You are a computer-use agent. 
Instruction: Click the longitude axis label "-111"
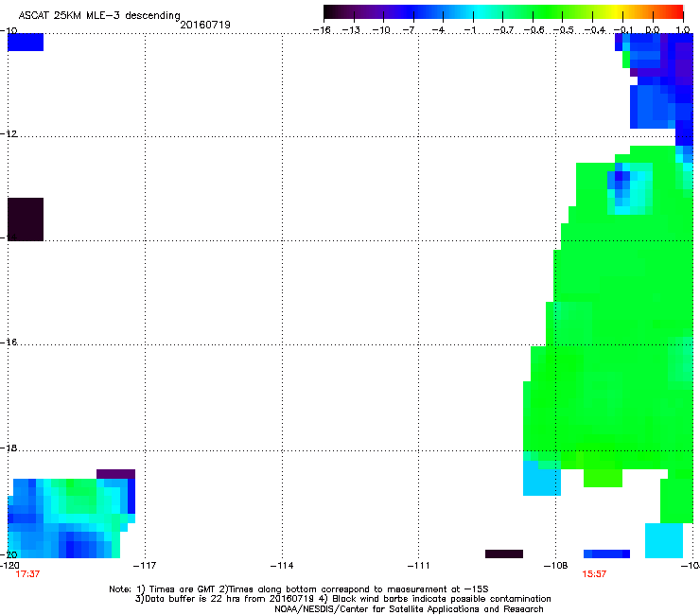point(419,566)
